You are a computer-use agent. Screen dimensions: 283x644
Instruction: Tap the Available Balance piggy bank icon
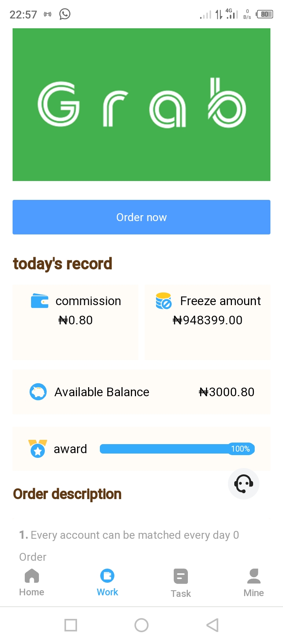tap(38, 392)
